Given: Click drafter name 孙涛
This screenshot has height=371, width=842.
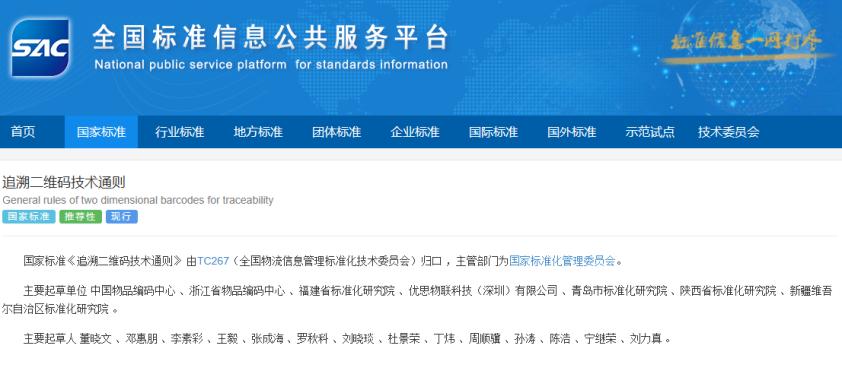Looking at the screenshot, I should point(525,339).
